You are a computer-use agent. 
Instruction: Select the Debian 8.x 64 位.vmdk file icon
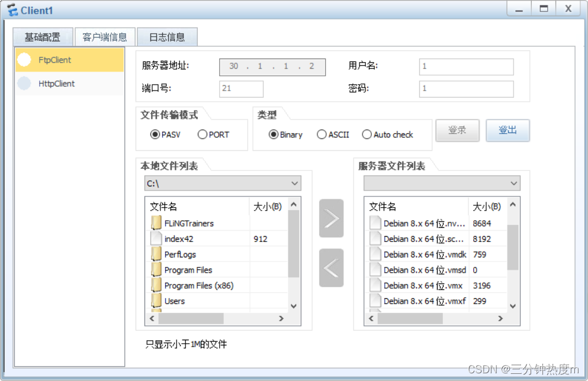375,254
